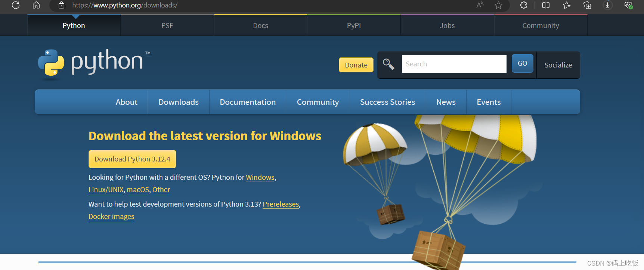This screenshot has height=270, width=644.
Task: Click Download Python 3.12.4 button
Action: (132, 159)
